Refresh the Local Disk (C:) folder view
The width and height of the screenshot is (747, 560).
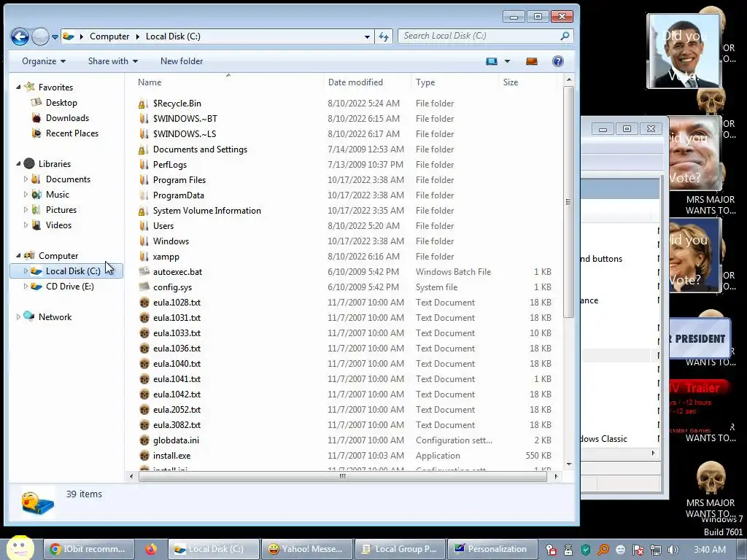tap(384, 36)
